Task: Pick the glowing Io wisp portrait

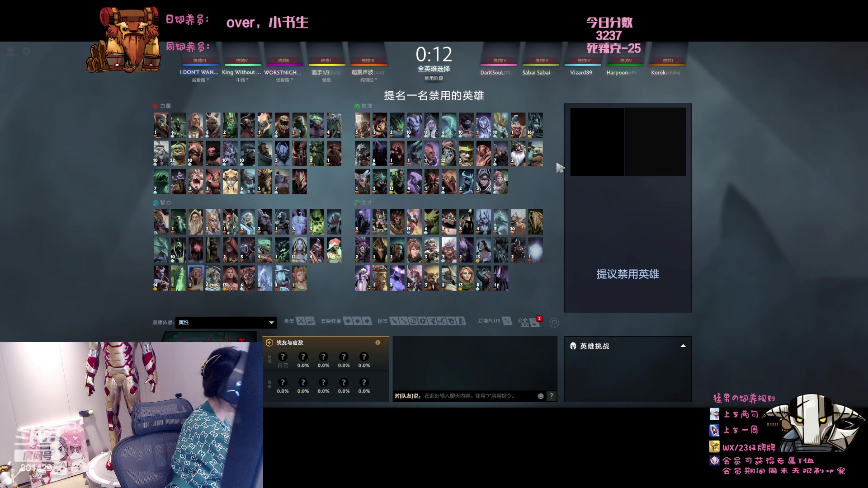Action: click(x=535, y=250)
